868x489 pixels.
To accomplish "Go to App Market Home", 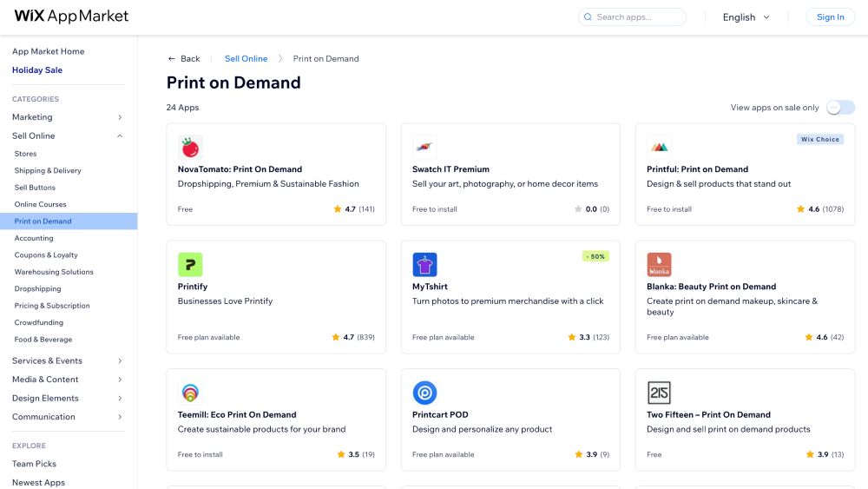I will pyautogui.click(x=48, y=51).
